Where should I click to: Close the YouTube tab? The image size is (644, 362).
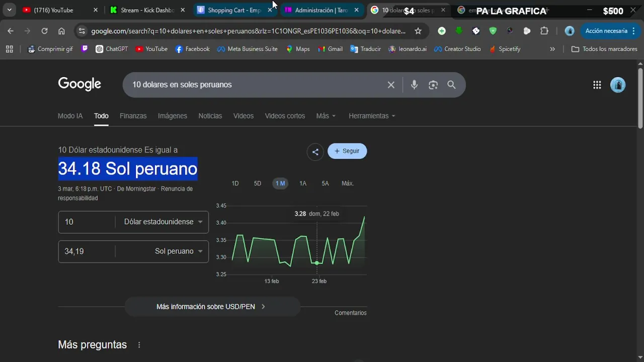tap(96, 10)
